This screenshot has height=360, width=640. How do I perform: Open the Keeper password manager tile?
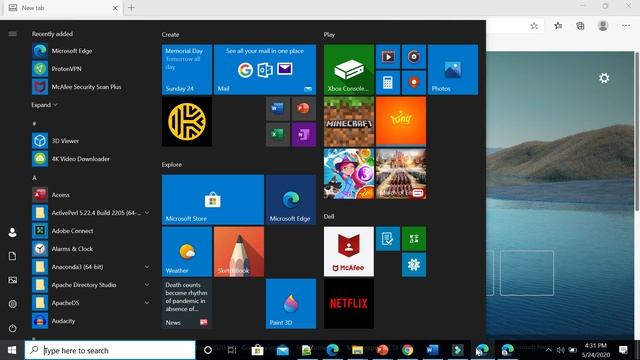[187, 121]
